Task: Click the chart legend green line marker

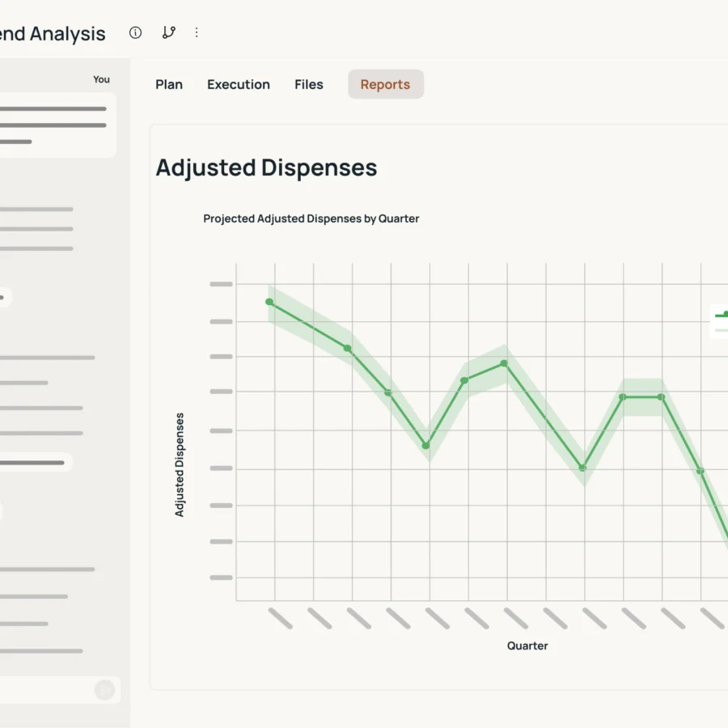Action: pyautogui.click(x=722, y=315)
